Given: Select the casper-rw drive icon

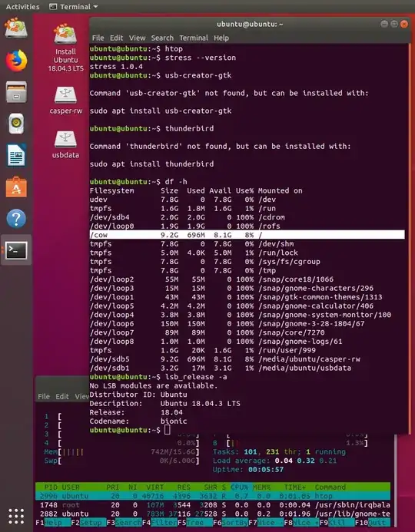Looking at the screenshot, I should tap(65, 101).
